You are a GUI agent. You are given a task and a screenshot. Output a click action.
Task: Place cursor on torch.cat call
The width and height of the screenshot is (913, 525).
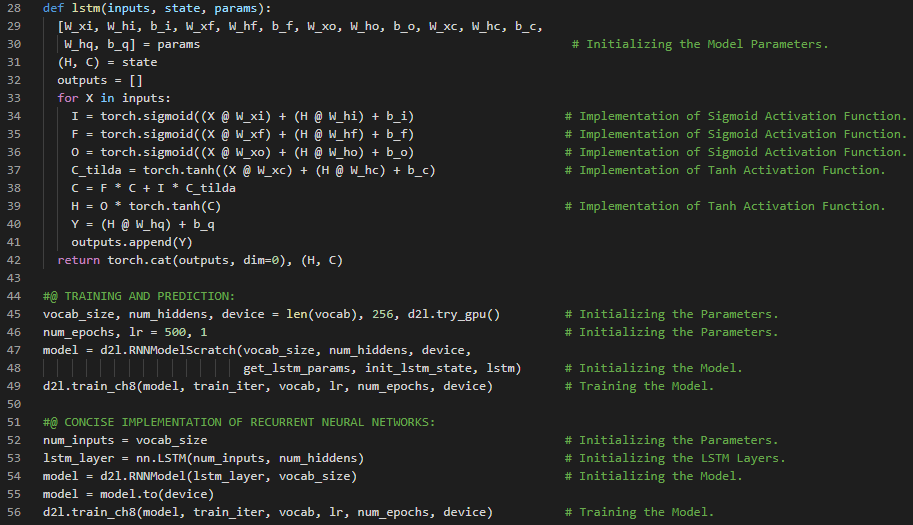point(136,260)
